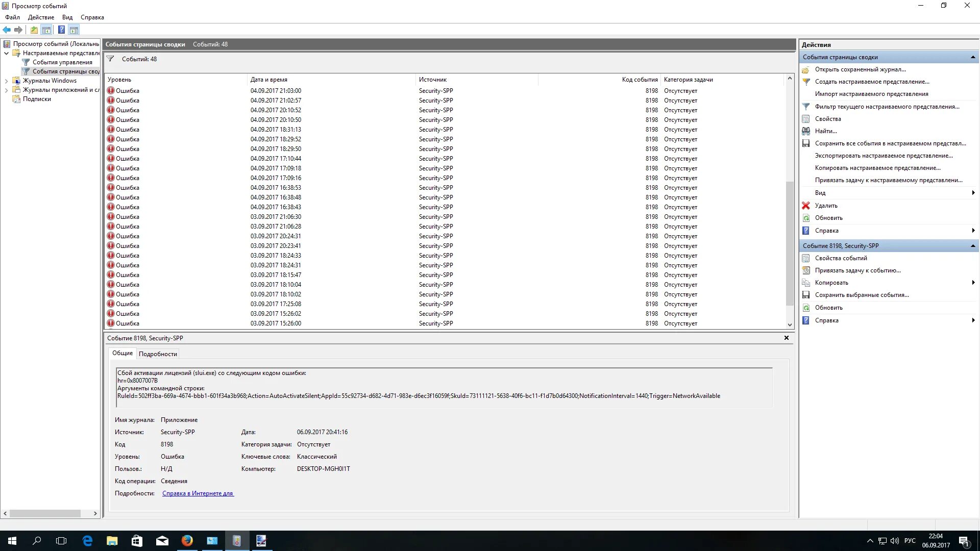Screen dimensions: 980x551
Task: Collapse Настраиваемые представления tree node
Action: coord(6,53)
